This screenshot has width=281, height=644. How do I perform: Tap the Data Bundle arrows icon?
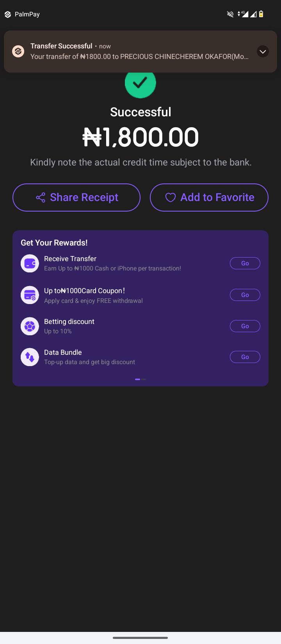pos(30,357)
